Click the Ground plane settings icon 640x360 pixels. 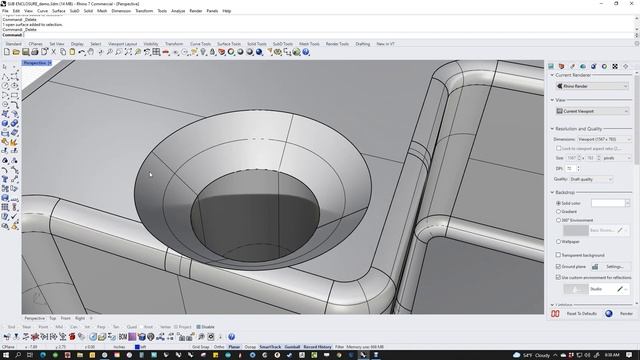(x=595, y=267)
